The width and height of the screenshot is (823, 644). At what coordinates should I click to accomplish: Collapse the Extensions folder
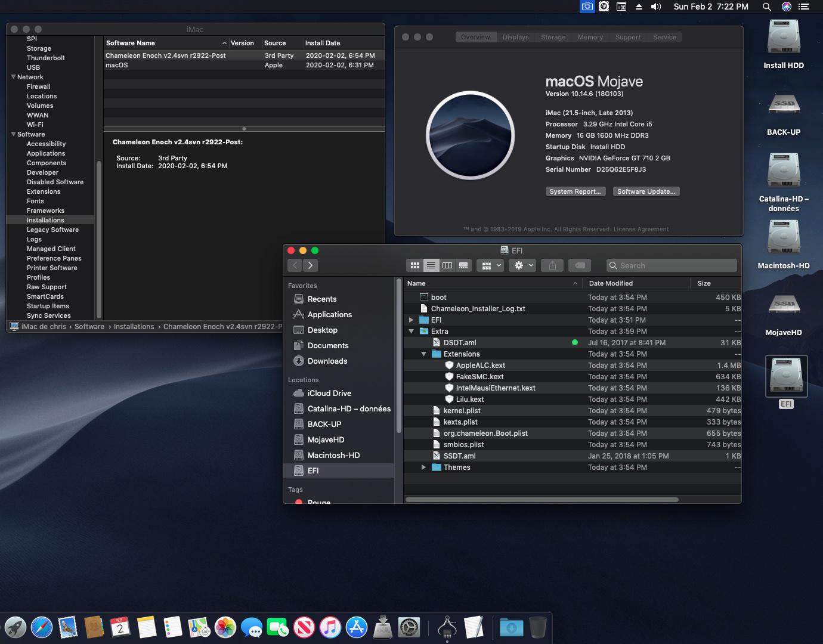point(423,354)
